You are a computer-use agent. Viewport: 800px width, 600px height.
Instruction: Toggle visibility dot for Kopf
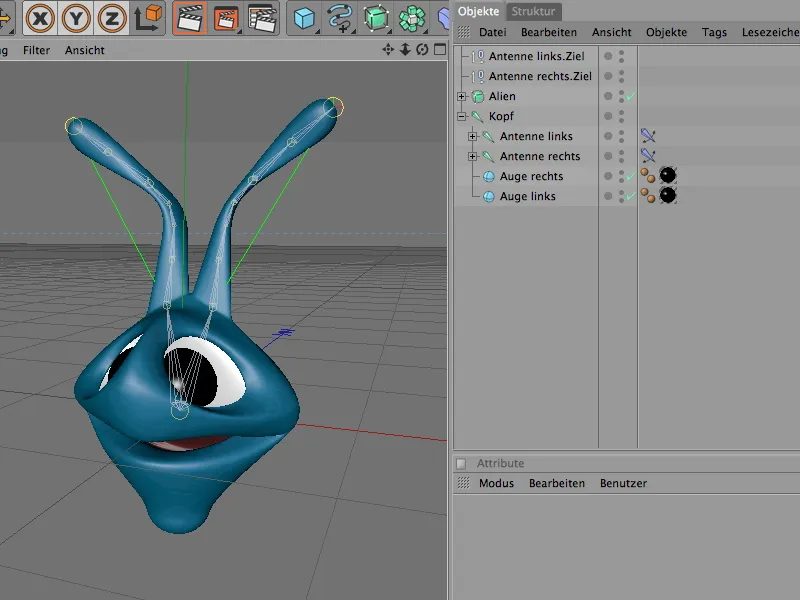(608, 116)
